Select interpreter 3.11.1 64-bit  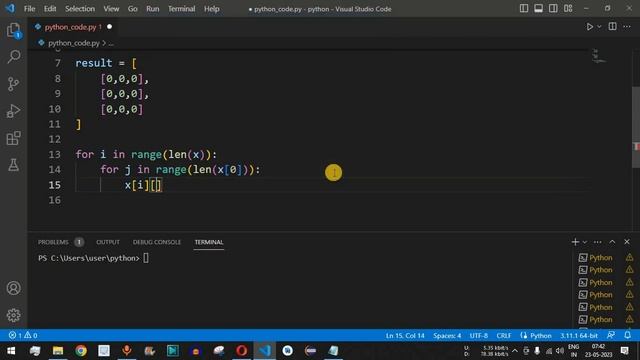click(x=578, y=336)
